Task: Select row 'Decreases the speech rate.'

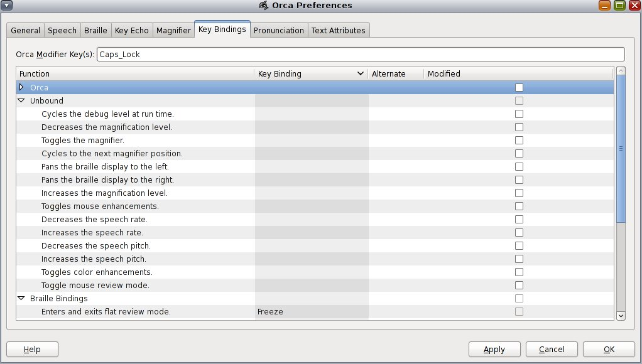Action: click(x=315, y=219)
